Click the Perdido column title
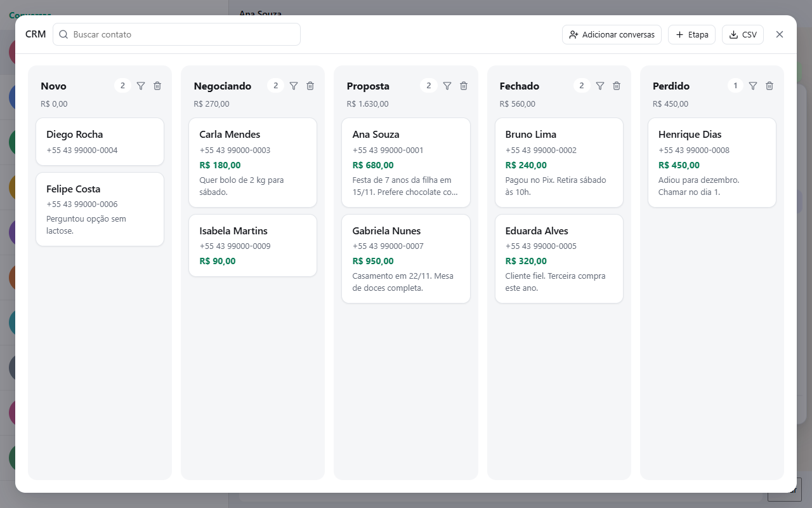This screenshot has width=812, height=508. [671, 86]
